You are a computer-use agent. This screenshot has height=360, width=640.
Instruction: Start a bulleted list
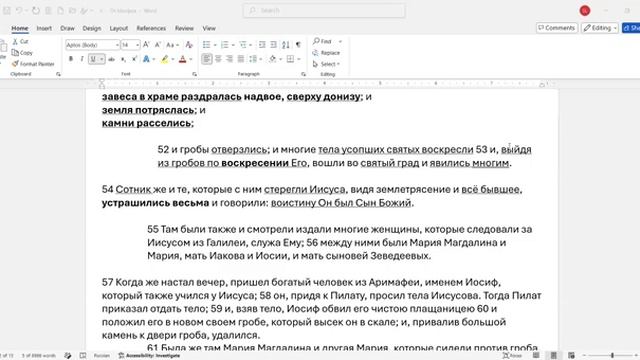coord(207,44)
